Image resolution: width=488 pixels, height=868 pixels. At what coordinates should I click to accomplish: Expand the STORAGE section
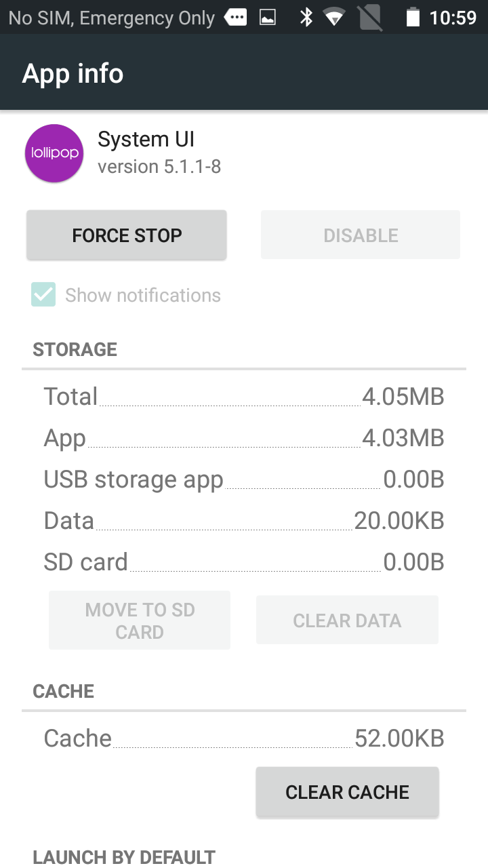tap(75, 349)
